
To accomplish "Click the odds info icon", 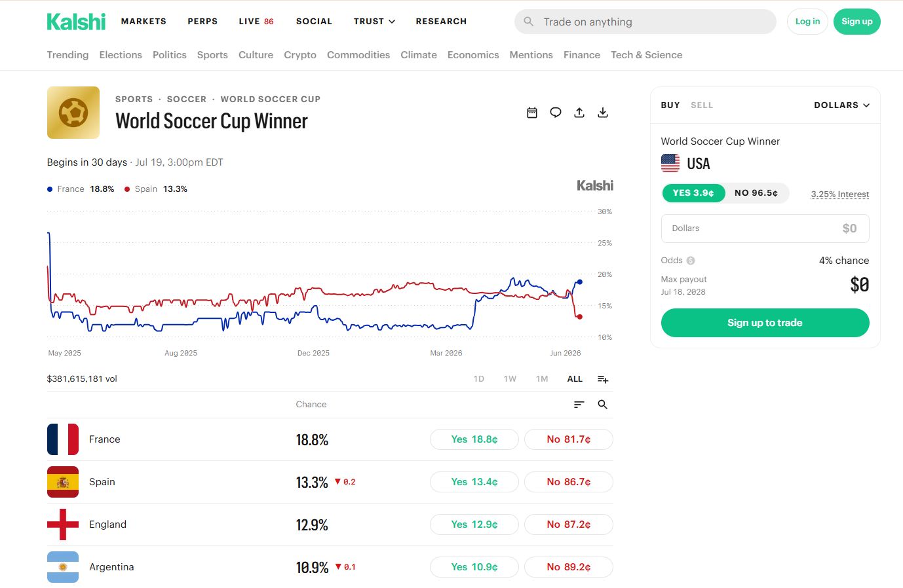I will (691, 261).
